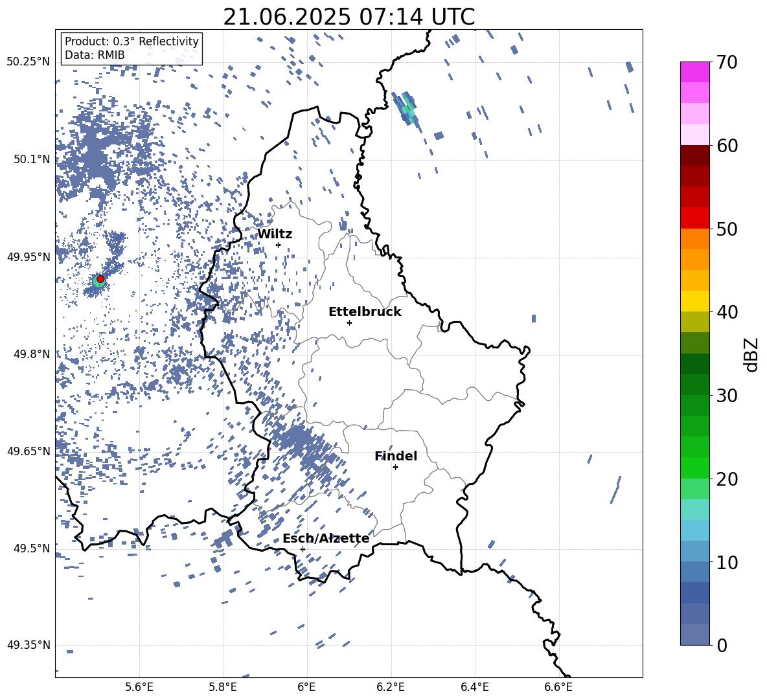Click the bottom slate-blue colorbar segment above 0
Viewport: 767px width, 700px height.
(695, 635)
